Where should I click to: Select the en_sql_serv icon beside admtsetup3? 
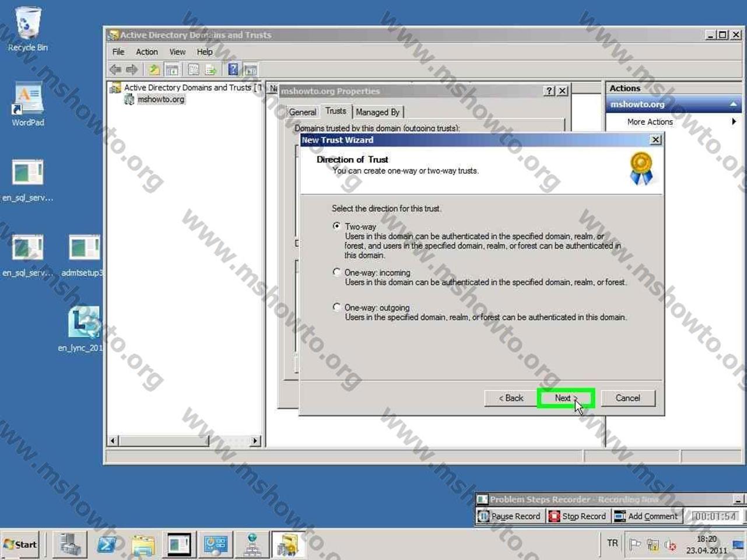[x=27, y=255]
